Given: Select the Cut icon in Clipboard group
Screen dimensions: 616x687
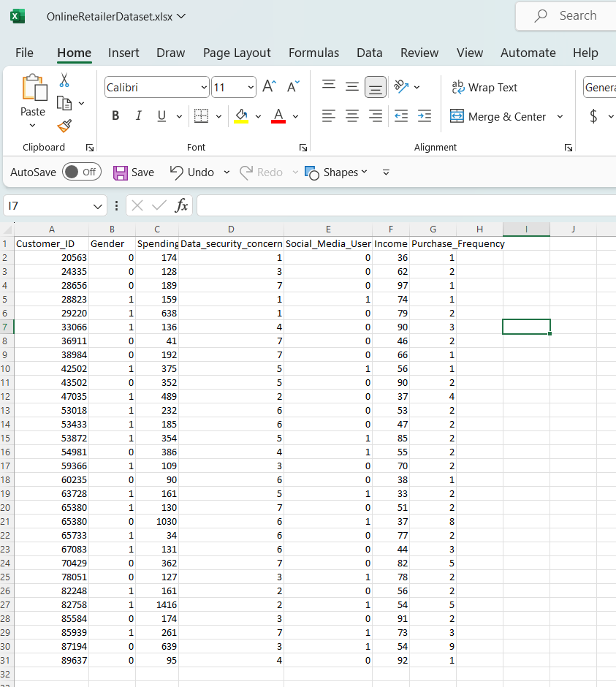Looking at the screenshot, I should [x=64, y=79].
